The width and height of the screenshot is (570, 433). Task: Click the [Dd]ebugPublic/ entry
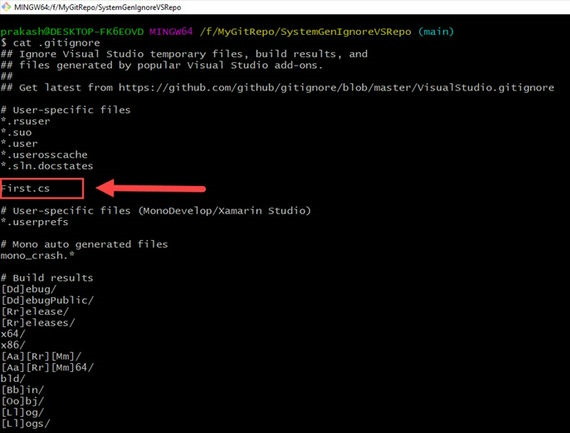pos(47,300)
